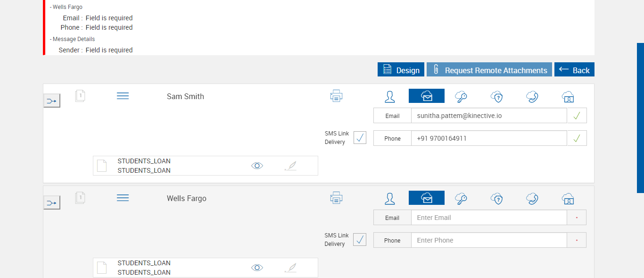Image resolution: width=644 pixels, height=278 pixels.
Task: Preview Sam Smith's STUDENTS_LOAN document with eye icon
Action: pos(257,166)
